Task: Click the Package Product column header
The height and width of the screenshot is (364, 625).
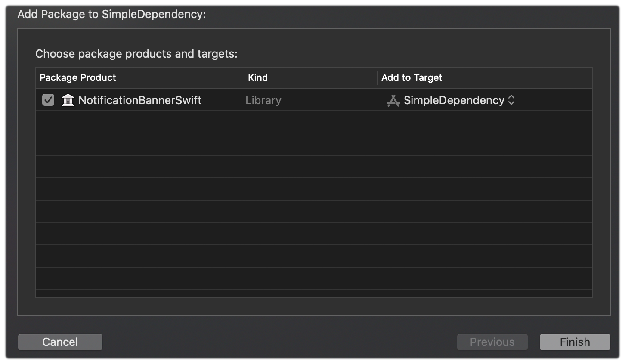Action: pos(140,78)
